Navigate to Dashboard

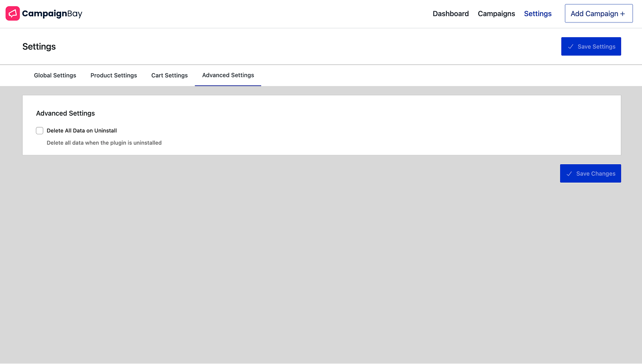coord(450,14)
